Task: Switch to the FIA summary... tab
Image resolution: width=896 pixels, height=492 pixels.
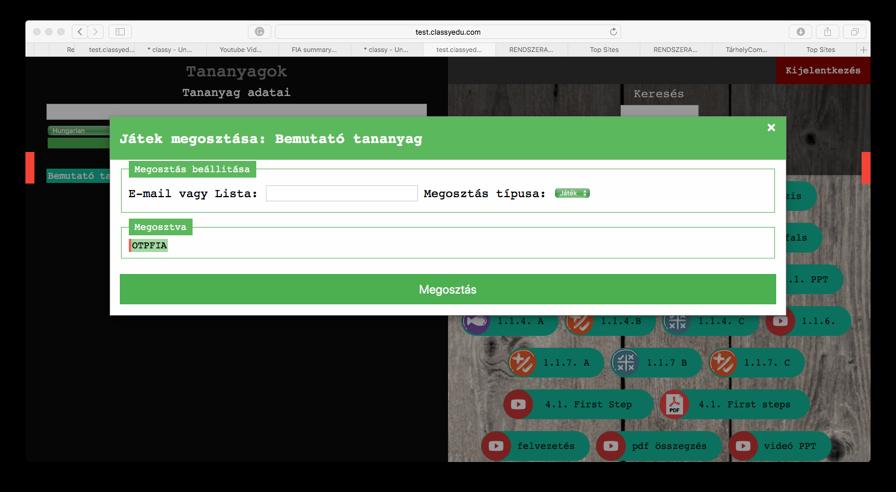Action: [x=314, y=50]
